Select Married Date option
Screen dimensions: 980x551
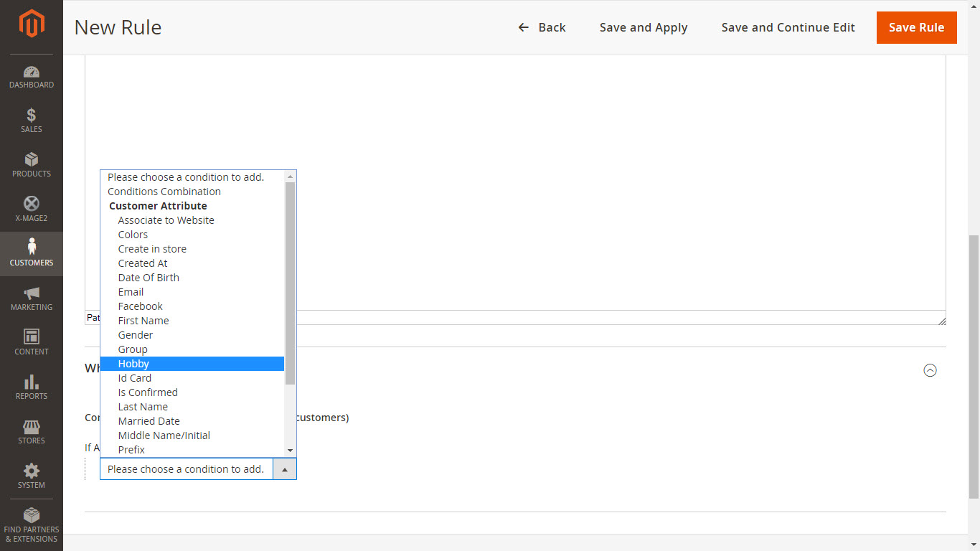[x=192, y=421]
